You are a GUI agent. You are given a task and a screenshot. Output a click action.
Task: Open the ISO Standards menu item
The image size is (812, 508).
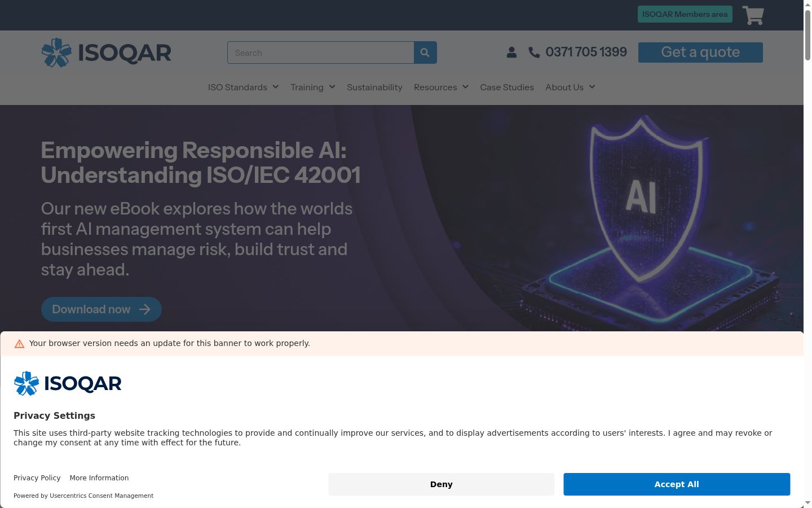click(x=237, y=87)
